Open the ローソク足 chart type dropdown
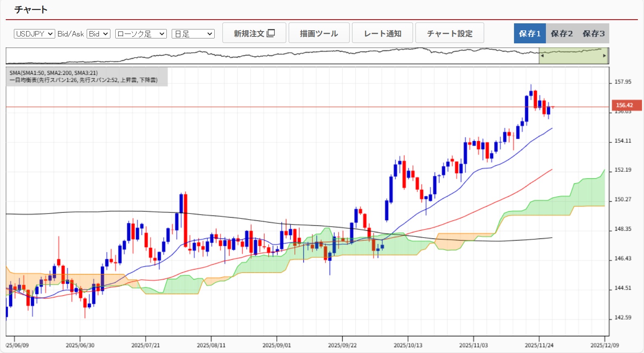The height and width of the screenshot is (353, 644). 141,34
